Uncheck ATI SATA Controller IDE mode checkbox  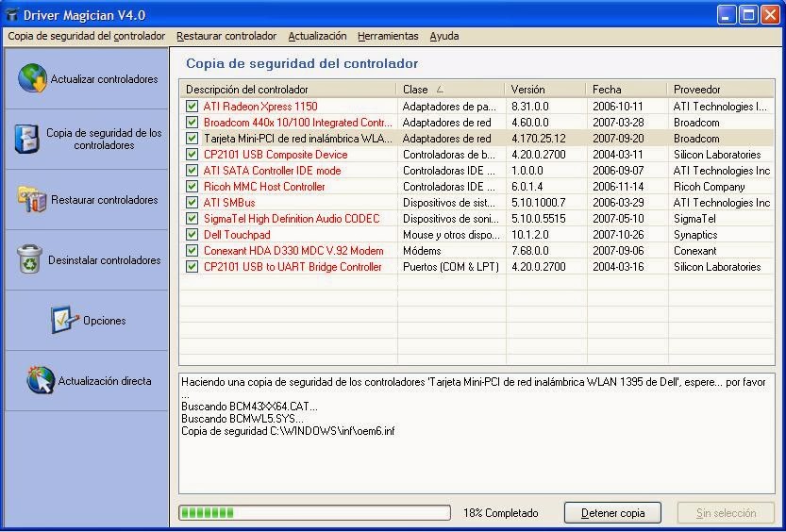[x=192, y=171]
